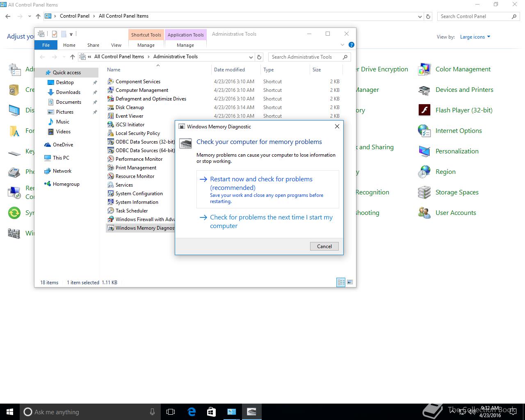Open recent locations dropdown in Control Panel
525x420 pixels.
click(x=30, y=16)
